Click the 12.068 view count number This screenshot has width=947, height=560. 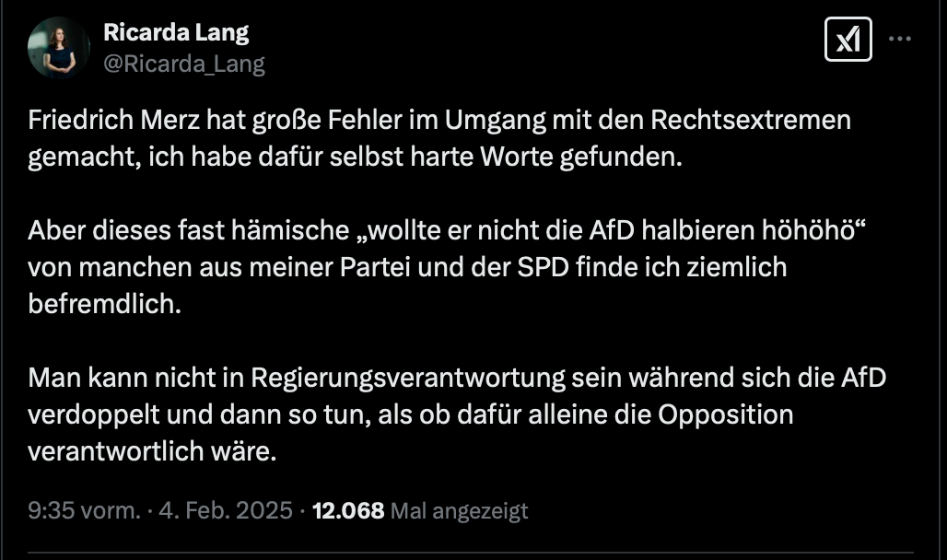348,510
